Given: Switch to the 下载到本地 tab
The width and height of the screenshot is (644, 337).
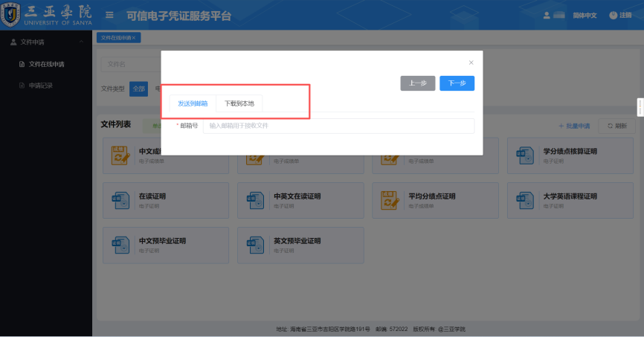Looking at the screenshot, I should [x=239, y=103].
